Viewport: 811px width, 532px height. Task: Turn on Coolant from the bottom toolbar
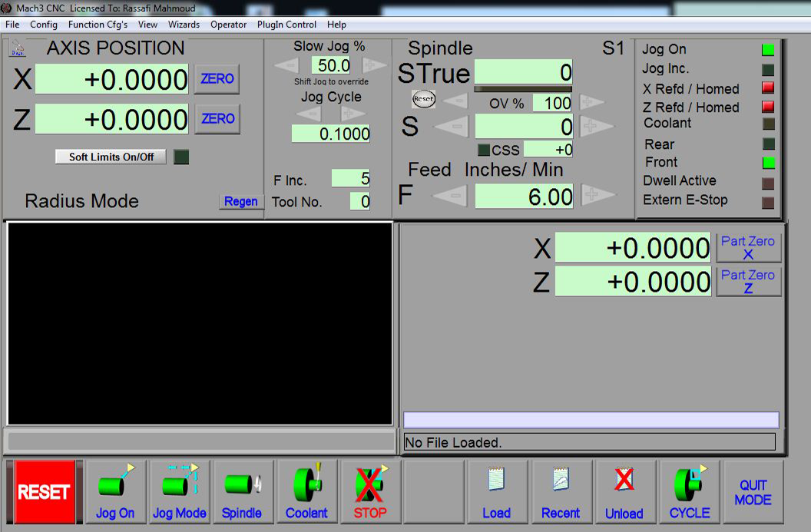[306, 491]
